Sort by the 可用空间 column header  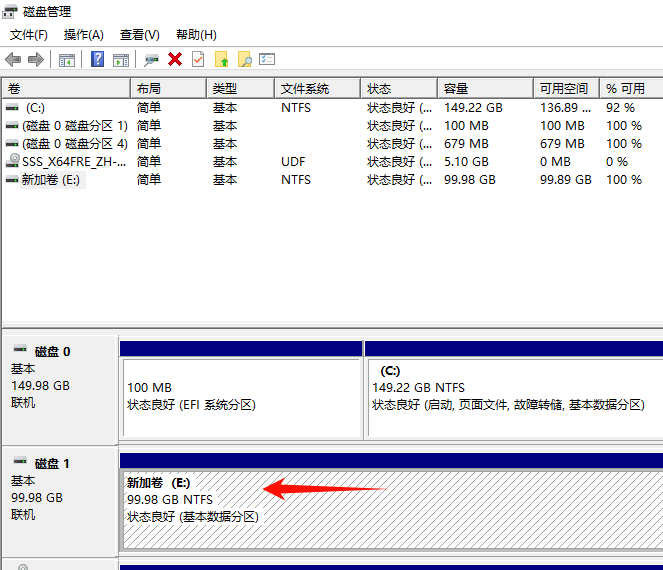click(x=567, y=88)
